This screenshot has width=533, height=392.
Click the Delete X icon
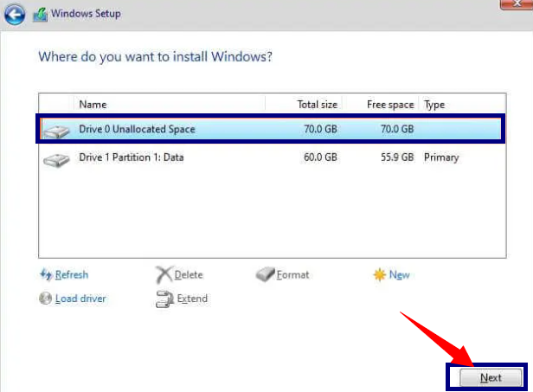coord(164,274)
